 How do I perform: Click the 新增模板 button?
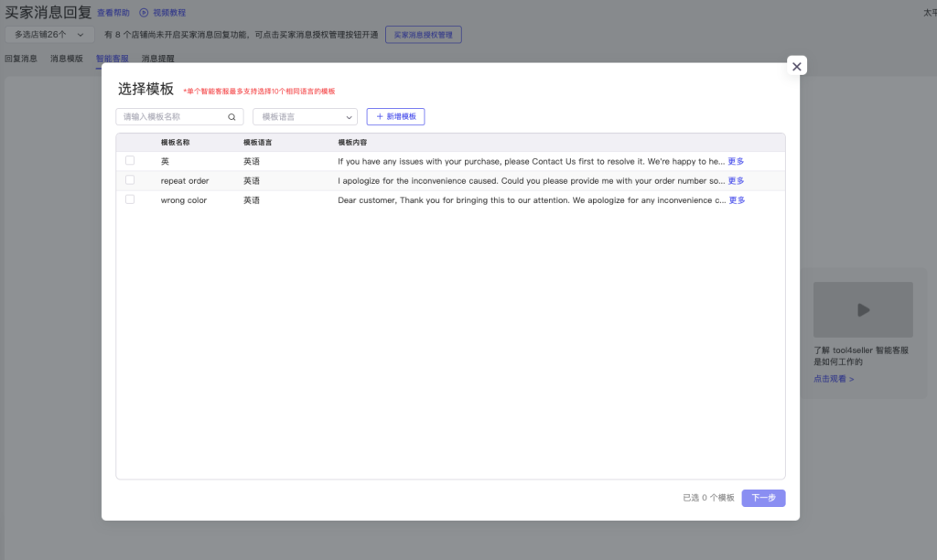[395, 116]
